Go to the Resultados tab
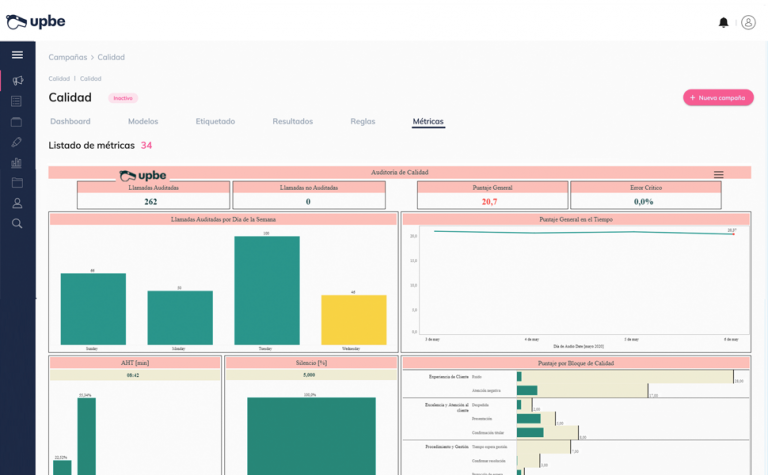This screenshot has width=768, height=475. point(292,121)
